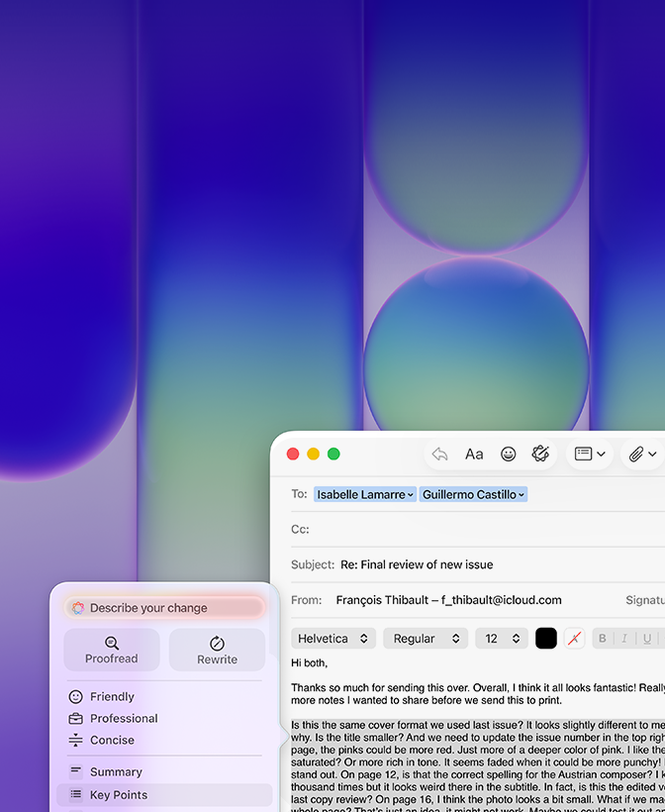Minimize compose window with yellow button
The height and width of the screenshot is (812, 665).
pos(313,455)
